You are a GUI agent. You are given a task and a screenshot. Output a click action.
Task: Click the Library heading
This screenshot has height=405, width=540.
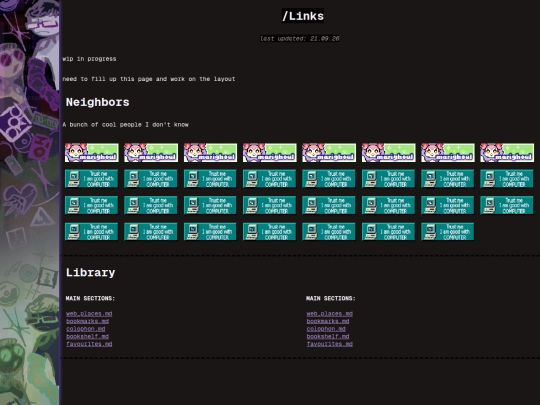click(90, 272)
